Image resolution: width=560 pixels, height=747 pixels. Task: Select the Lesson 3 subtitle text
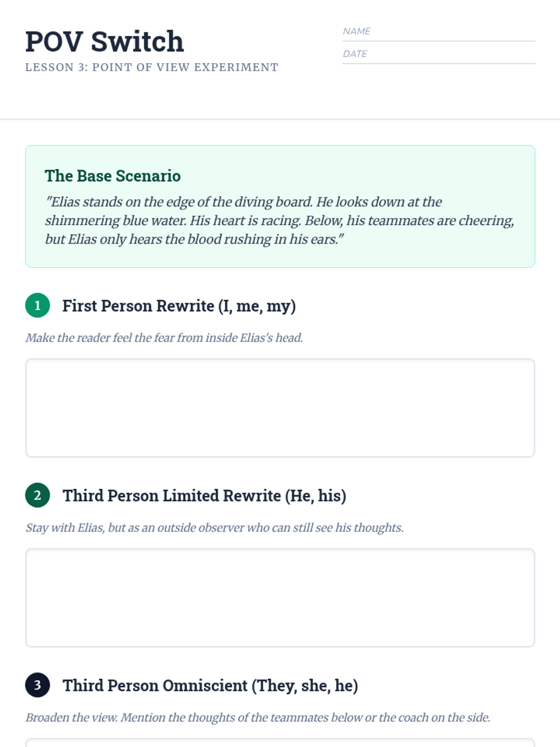point(152,67)
